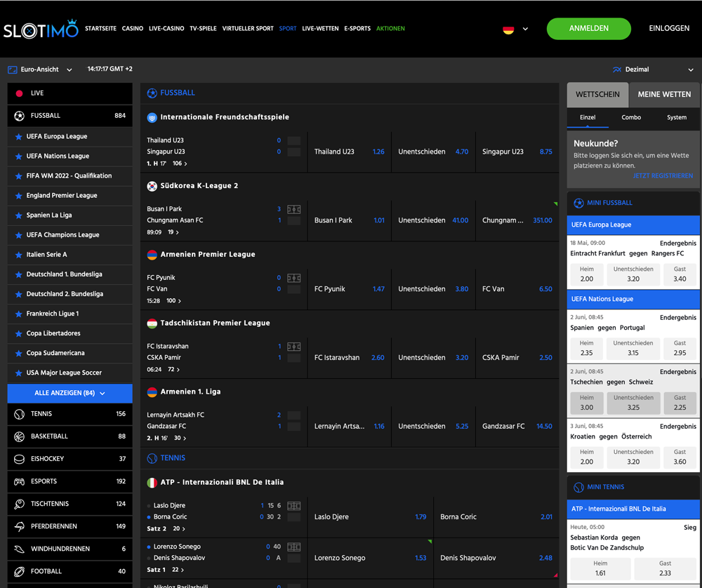This screenshot has height=588, width=702.
Task: Click the Fussball section heading
Action: [178, 93]
